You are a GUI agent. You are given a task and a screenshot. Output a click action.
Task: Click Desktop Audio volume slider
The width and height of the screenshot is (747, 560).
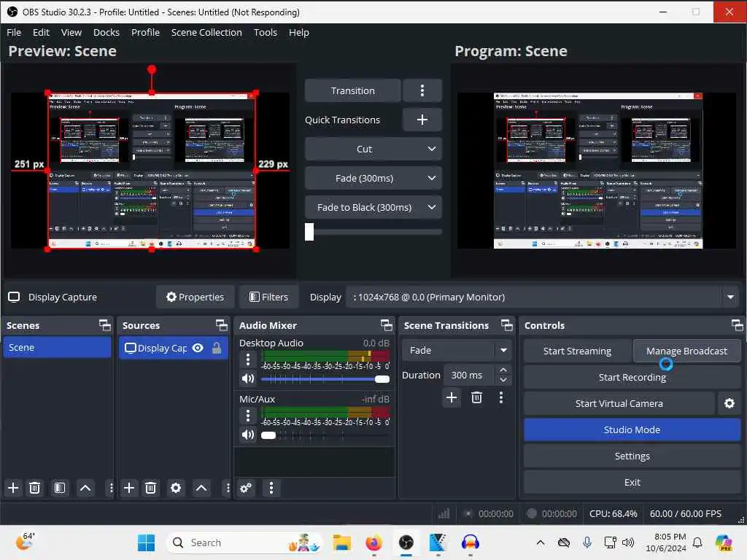(x=325, y=379)
